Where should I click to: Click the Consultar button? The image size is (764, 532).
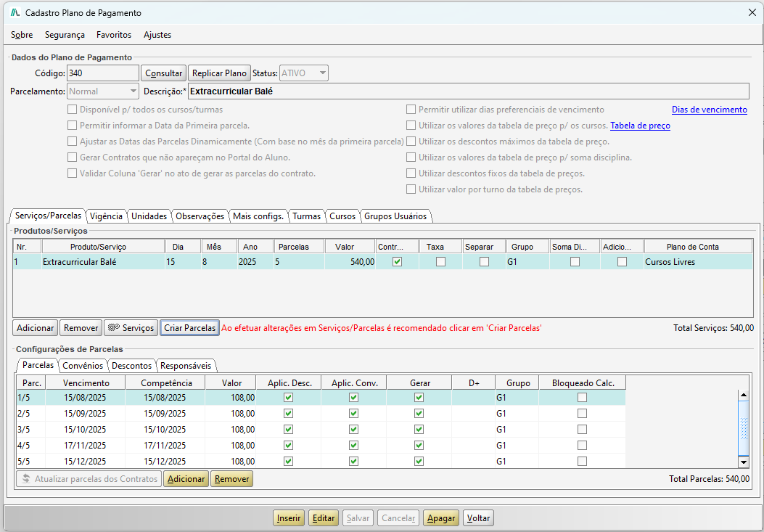point(164,73)
